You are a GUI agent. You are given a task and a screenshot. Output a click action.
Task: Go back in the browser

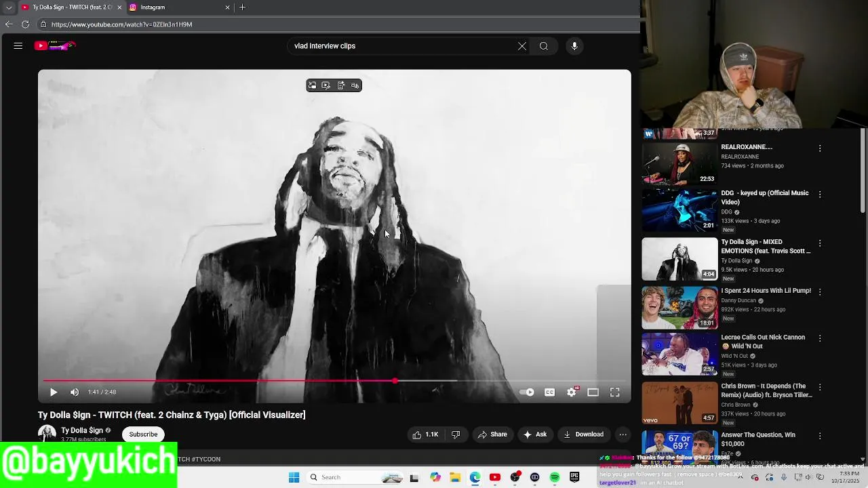tap(8, 24)
